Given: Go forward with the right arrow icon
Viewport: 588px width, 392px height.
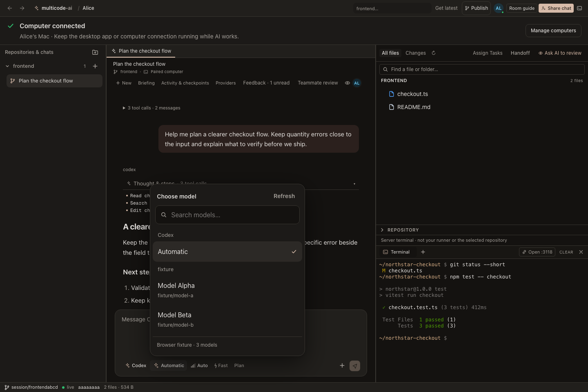Looking at the screenshot, I should click(22, 8).
